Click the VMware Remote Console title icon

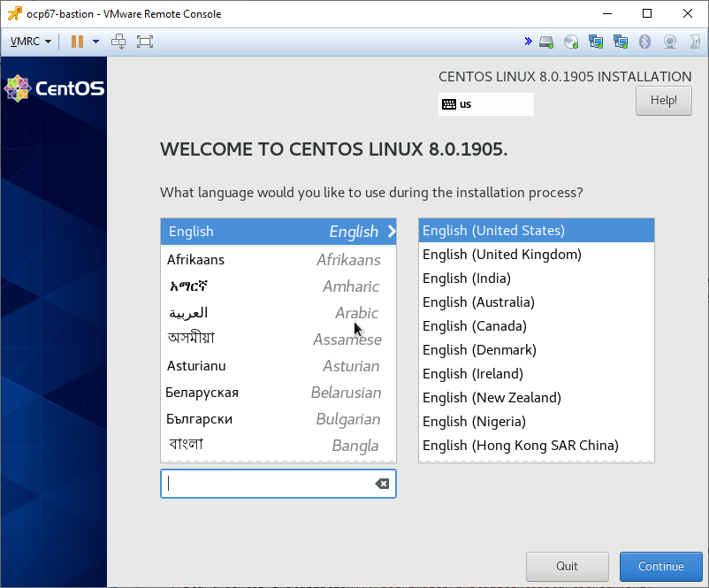coord(14,13)
